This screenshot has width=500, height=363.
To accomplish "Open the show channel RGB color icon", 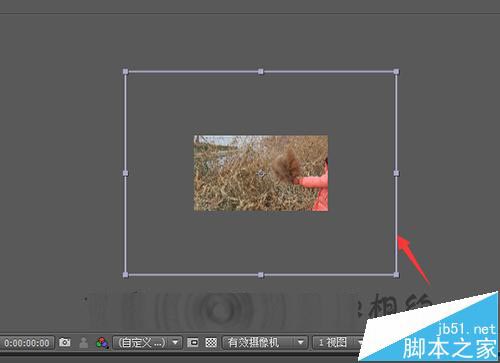I will 102,343.
